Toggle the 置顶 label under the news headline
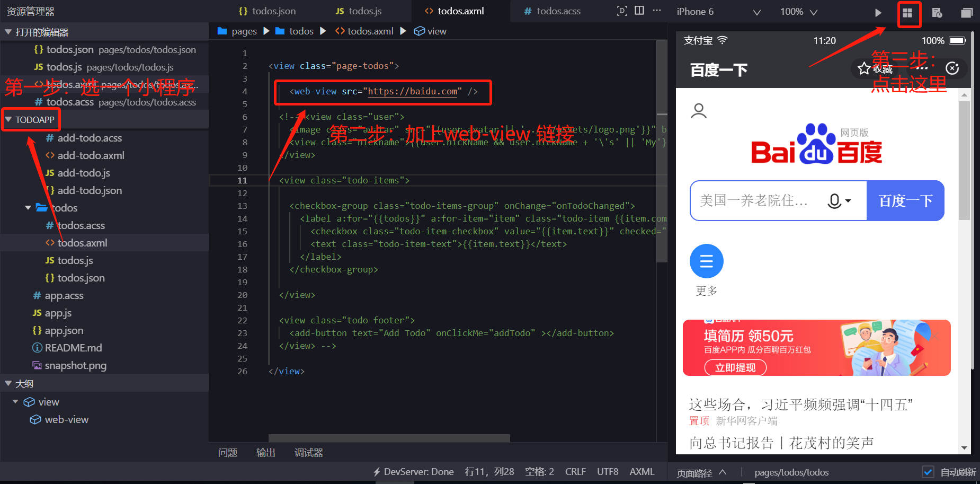Image resolution: width=980 pixels, height=484 pixels. (699, 420)
